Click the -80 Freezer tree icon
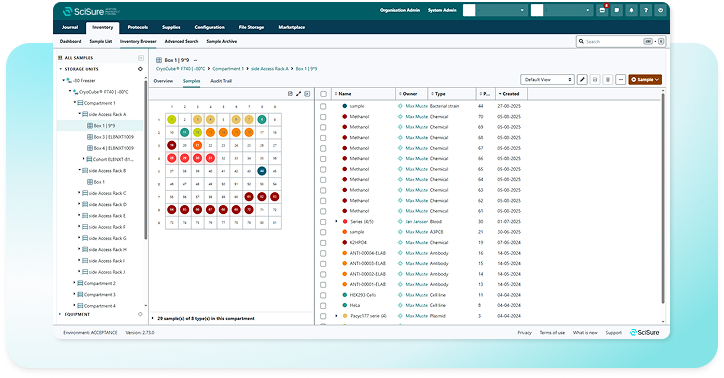 [70, 81]
